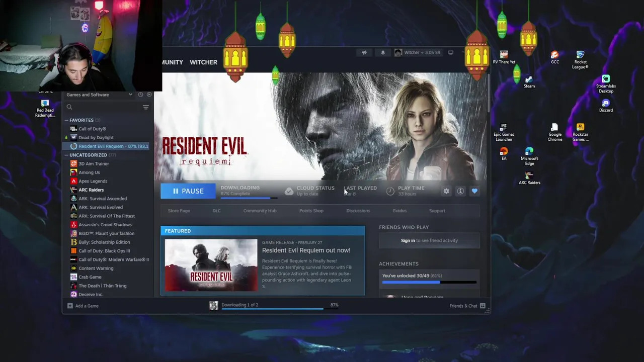Viewport: 644px width, 362px height.
Task: Select Bully: Scholarship Edition
Action: (x=104, y=242)
